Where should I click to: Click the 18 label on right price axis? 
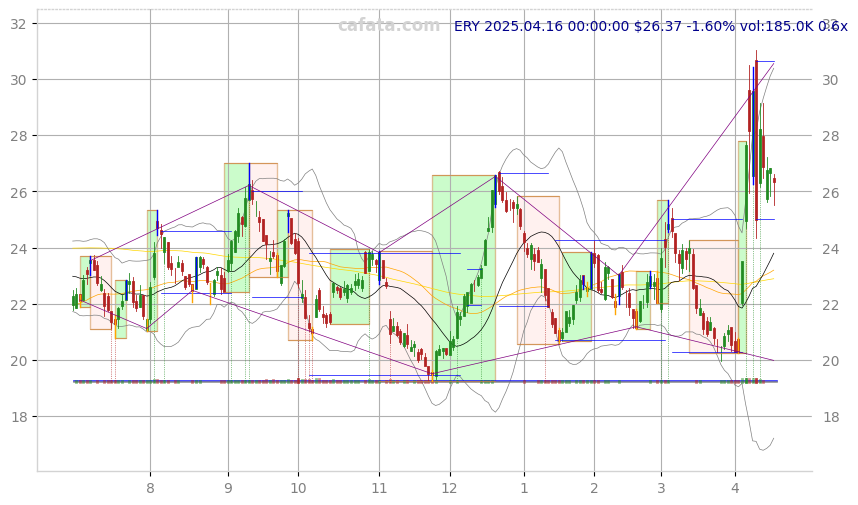click(x=830, y=417)
